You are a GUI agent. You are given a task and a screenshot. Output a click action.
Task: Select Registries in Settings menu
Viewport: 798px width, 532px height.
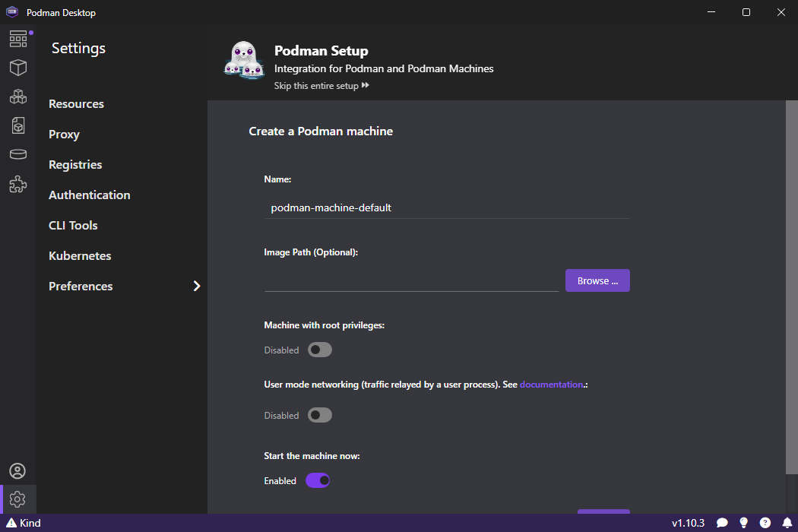[75, 165]
